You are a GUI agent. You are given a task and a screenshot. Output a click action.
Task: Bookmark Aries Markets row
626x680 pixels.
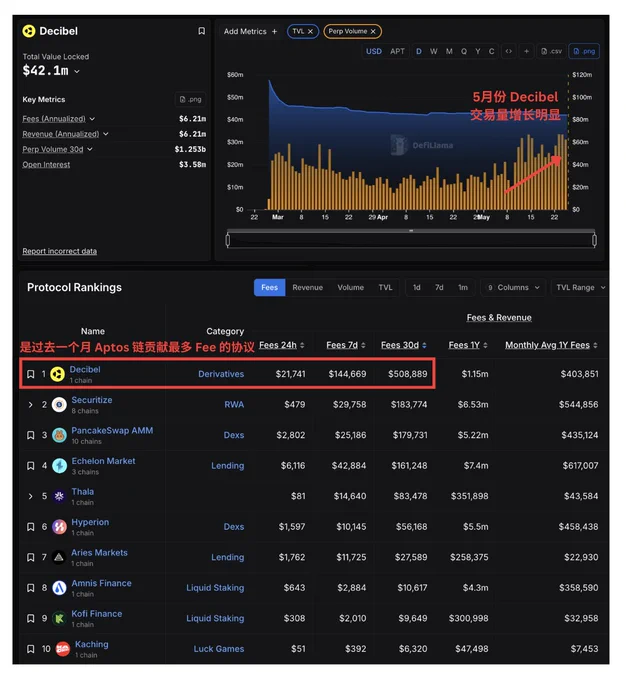tap(30, 557)
